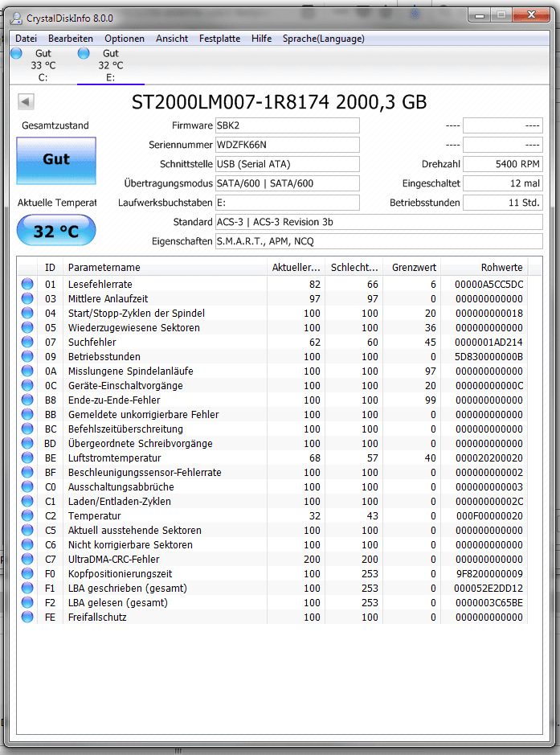Screen dimensions: 560x755
Task: Click status icon of Ende-zu-Ende-Fehler row
Action: (27, 400)
